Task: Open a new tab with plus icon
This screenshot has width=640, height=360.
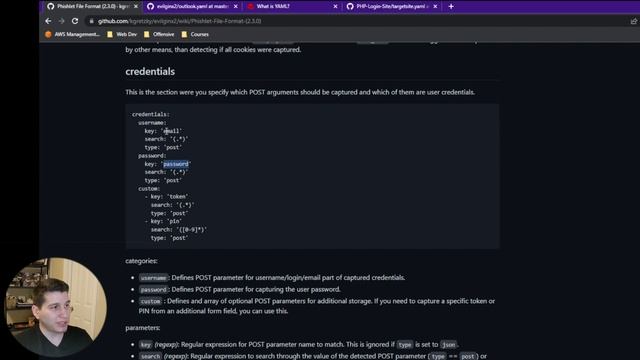Action: point(451,7)
